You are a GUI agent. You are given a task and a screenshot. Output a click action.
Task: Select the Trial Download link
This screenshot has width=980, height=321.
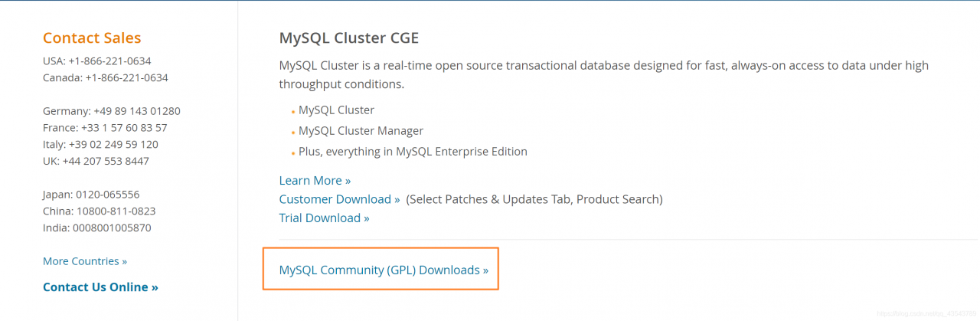(x=324, y=218)
